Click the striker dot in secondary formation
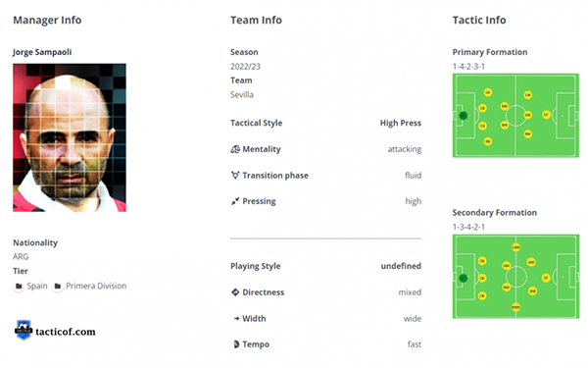This screenshot has width=588, height=368. pos(546,278)
